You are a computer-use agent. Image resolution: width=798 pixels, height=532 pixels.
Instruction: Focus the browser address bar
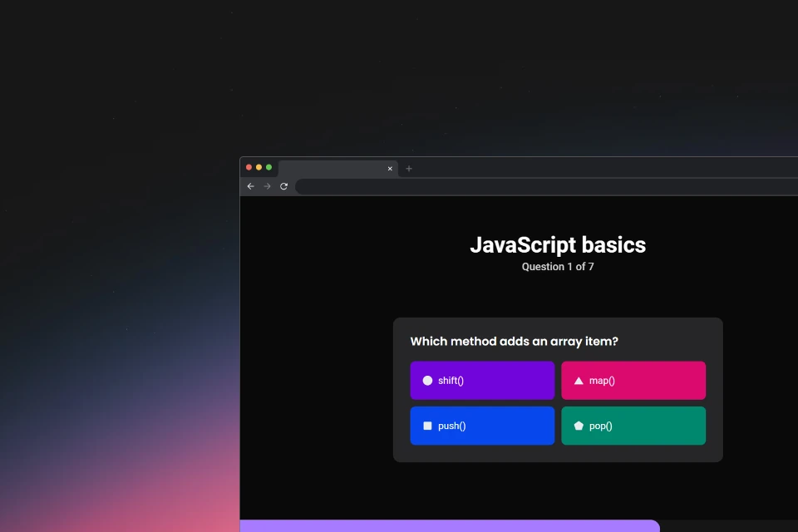coord(547,186)
